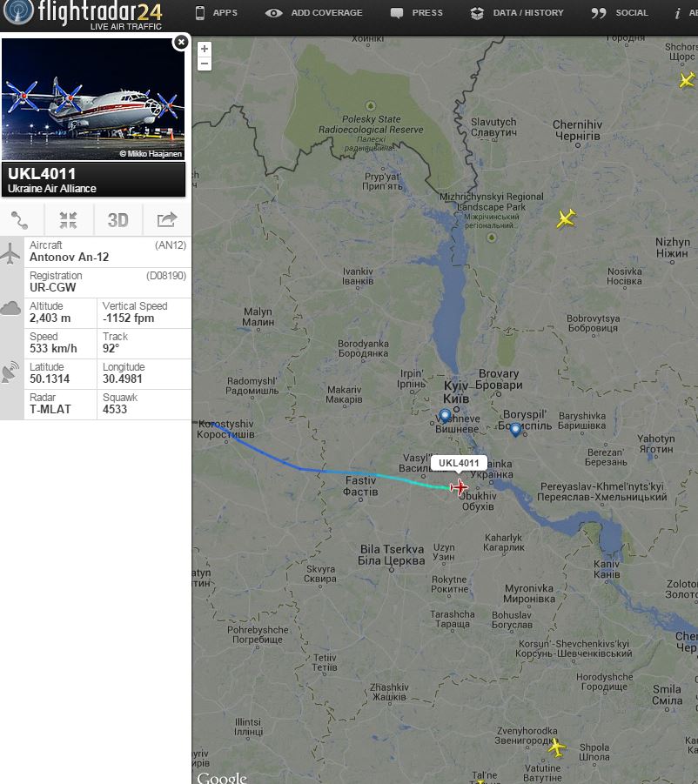This screenshot has width=698, height=784.
Task: Open the Data / History menu
Action: pyautogui.click(x=516, y=13)
